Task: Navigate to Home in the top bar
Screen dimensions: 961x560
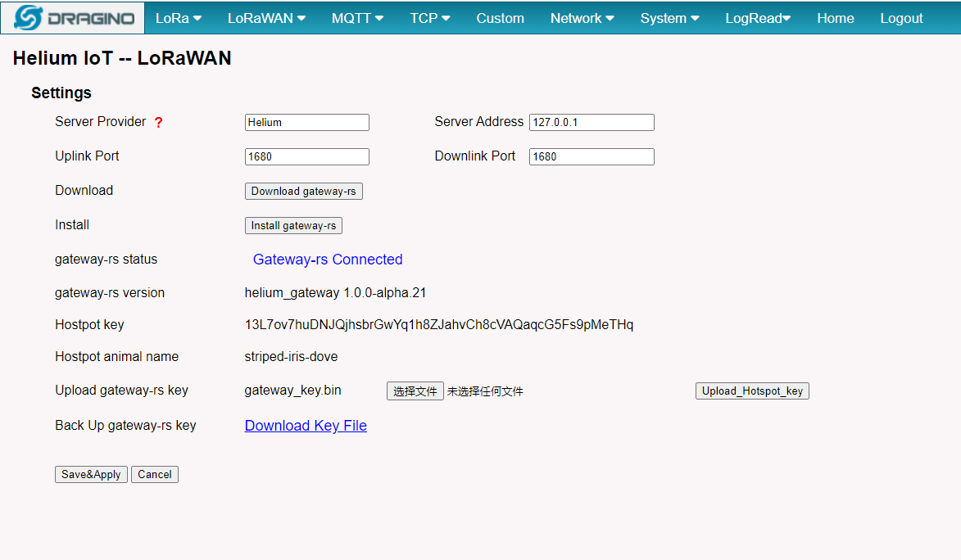Action: point(835,18)
